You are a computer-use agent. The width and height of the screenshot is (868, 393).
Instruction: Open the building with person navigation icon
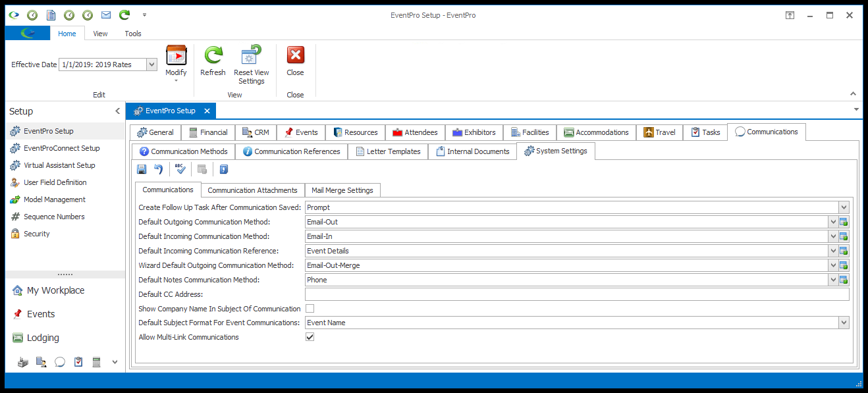41,361
